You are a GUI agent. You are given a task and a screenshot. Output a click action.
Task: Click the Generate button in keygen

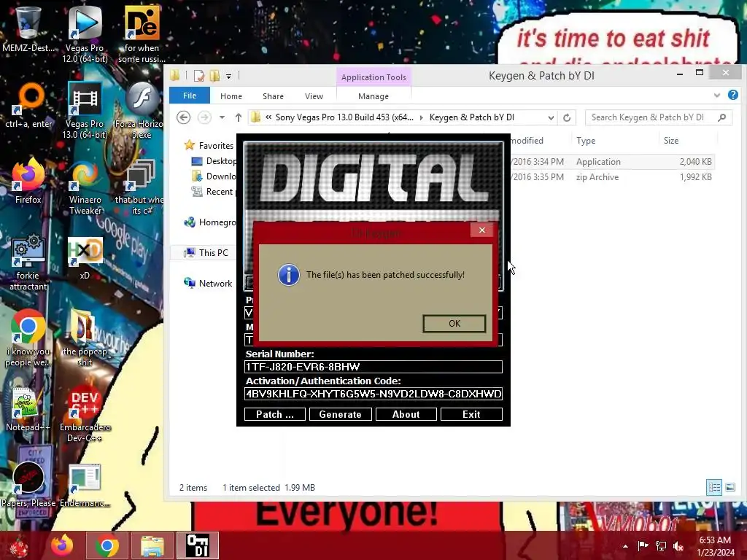point(340,414)
